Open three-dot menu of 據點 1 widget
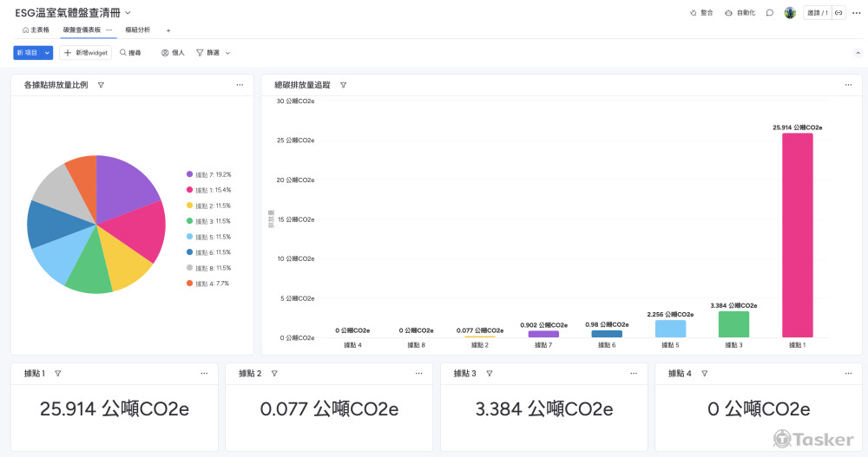Image resolution: width=868 pixels, height=457 pixels. 204,373
